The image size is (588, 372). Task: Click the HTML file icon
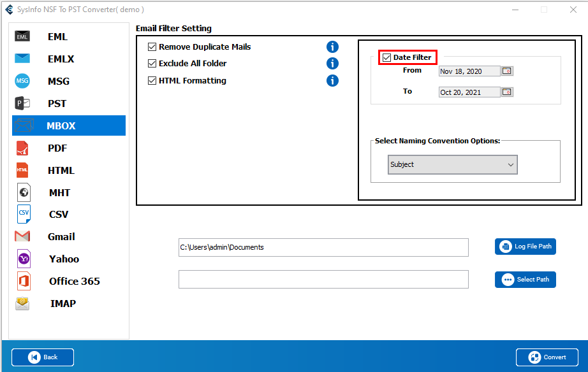tap(22, 170)
